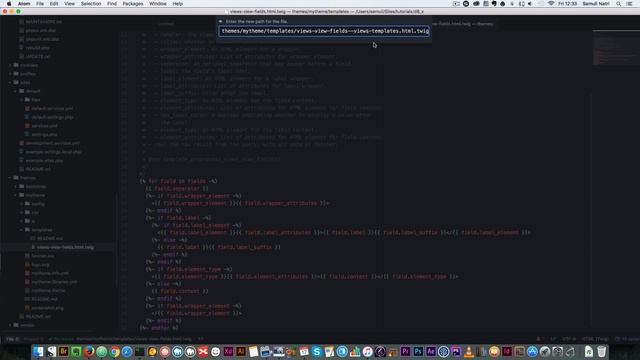
Task: Open example.settings.local.php in the tree
Action: [x=53, y=152]
